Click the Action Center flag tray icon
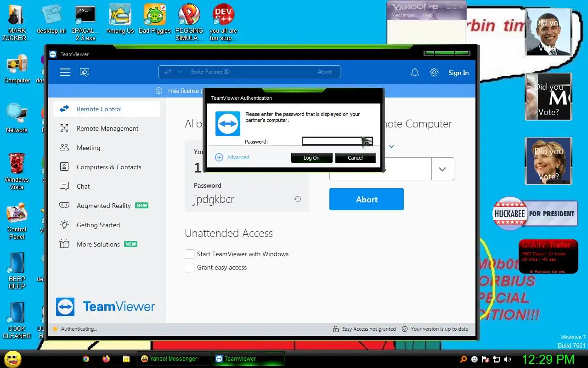 [x=486, y=359]
